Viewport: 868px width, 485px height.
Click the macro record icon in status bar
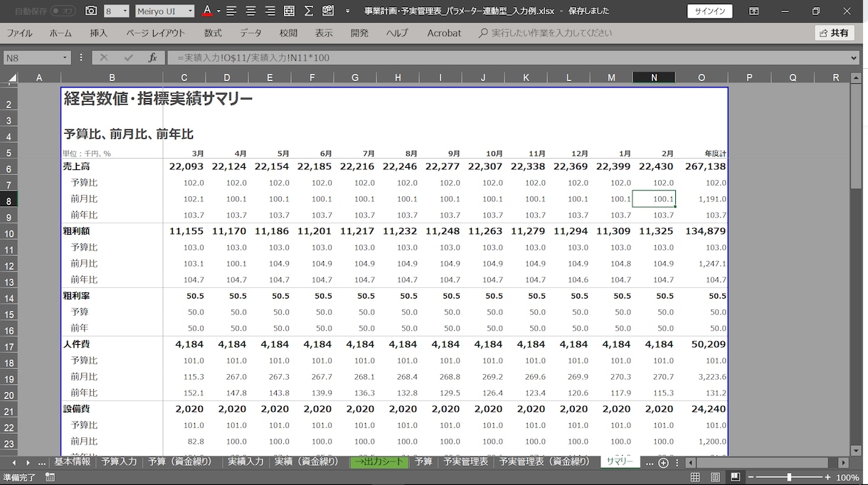coord(50,477)
